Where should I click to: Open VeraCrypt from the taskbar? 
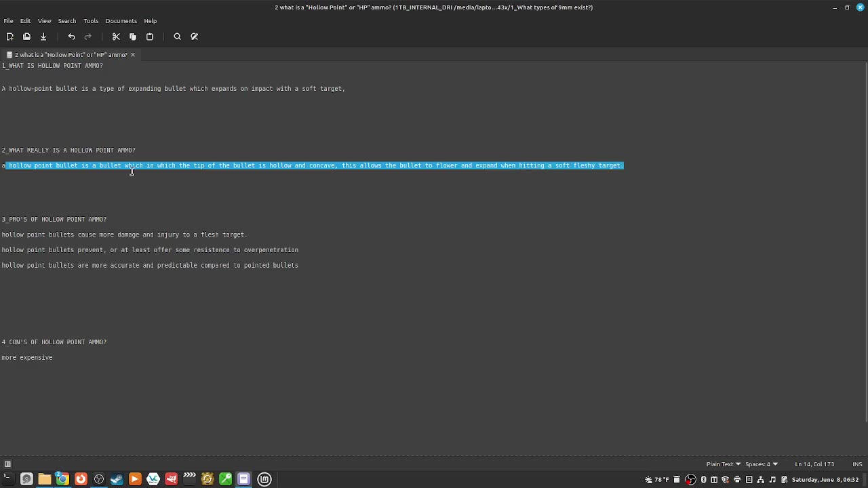pyautogui.click(x=153, y=479)
